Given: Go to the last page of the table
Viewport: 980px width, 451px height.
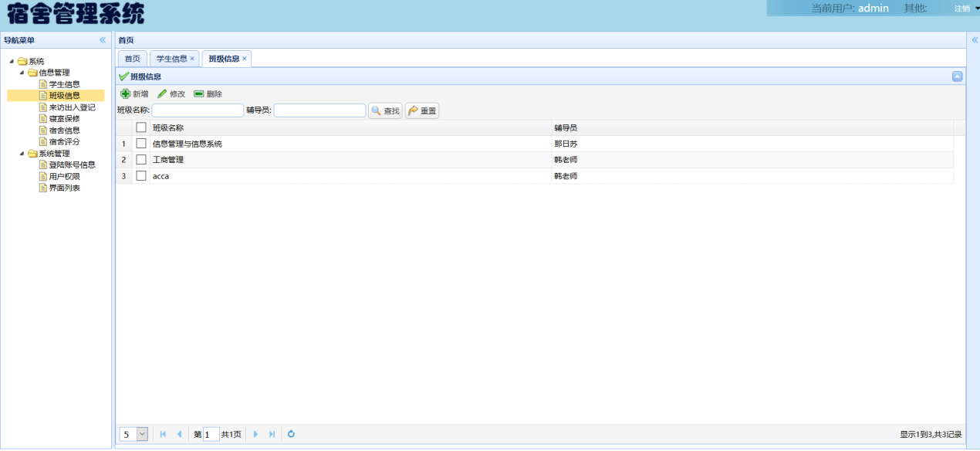Looking at the screenshot, I should (x=272, y=434).
